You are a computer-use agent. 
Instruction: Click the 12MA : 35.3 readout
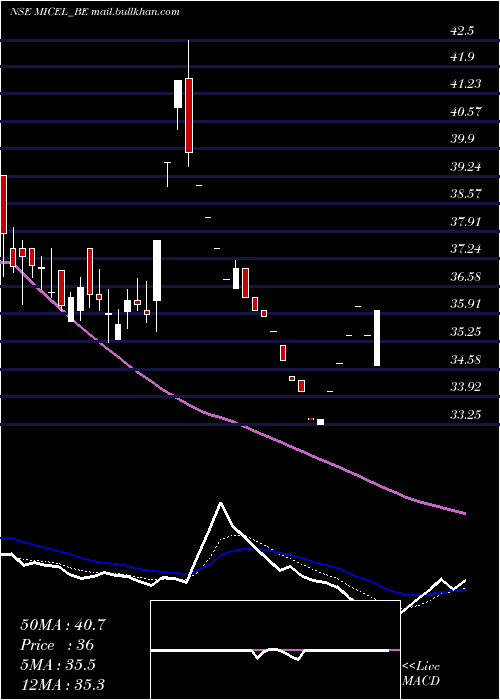[x=62, y=684]
